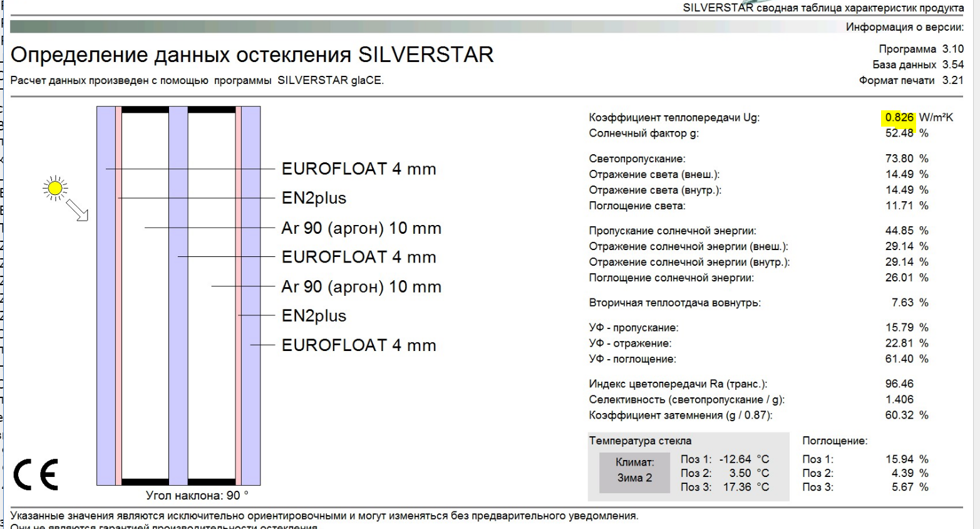The image size is (980, 529).
Task: Click the middle glass pane in diagram
Action: pyautogui.click(x=178, y=295)
